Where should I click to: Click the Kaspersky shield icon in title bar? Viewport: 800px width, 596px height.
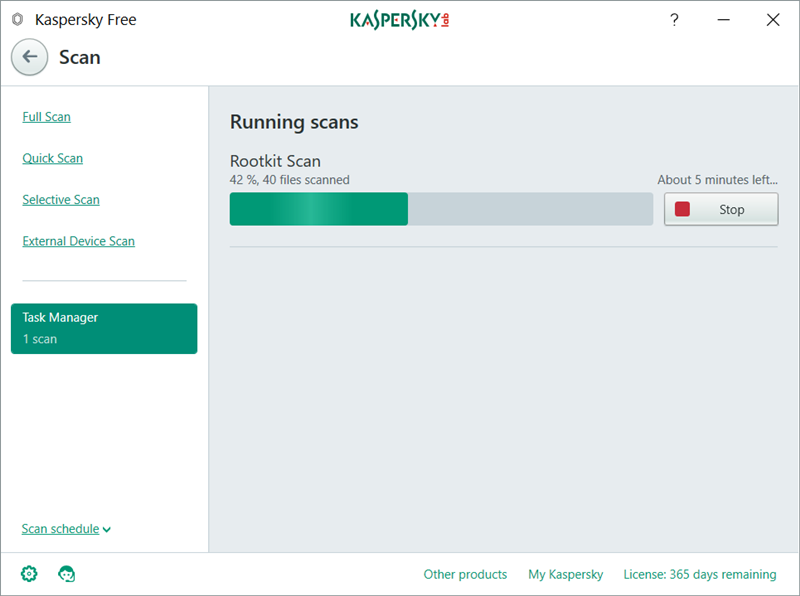(18, 20)
